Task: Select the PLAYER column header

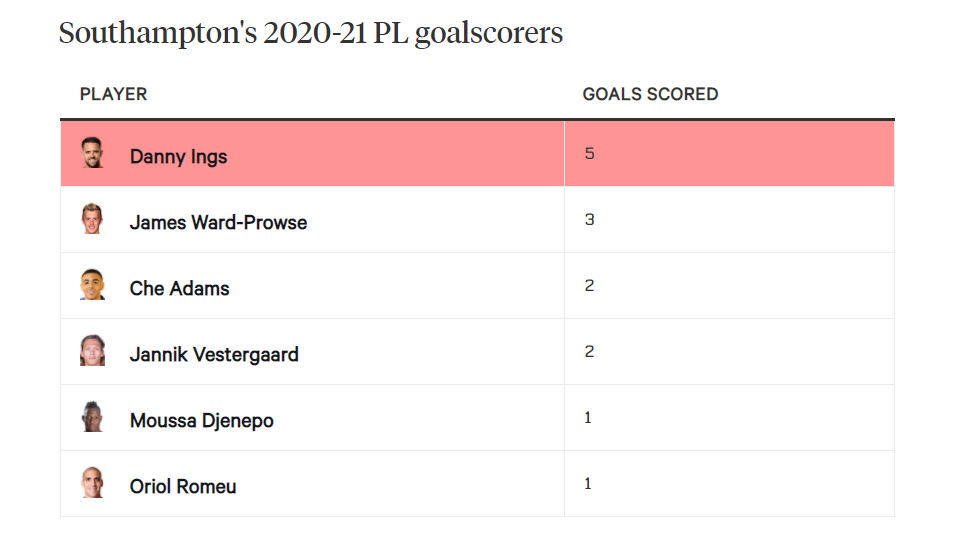Action: click(113, 94)
